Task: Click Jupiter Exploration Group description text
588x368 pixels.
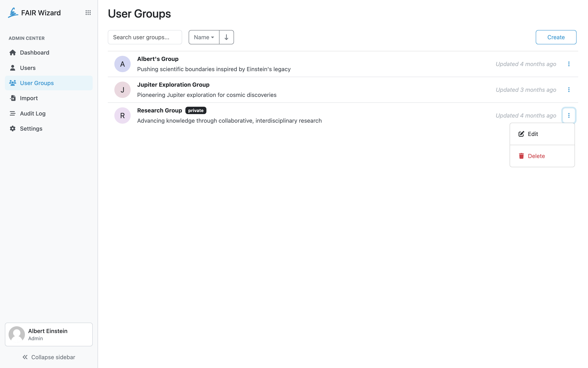Action: 207,95
